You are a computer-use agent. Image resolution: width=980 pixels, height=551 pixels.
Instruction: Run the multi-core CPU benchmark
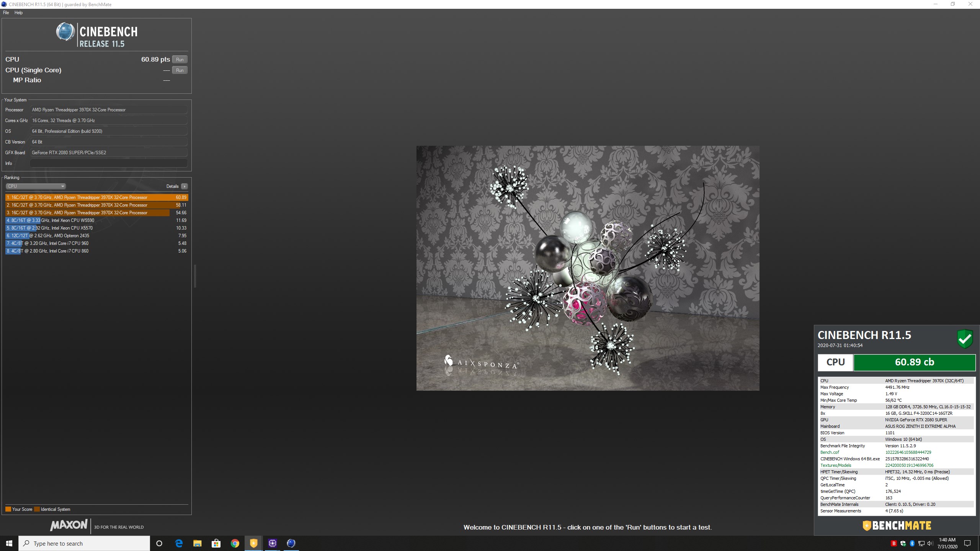coord(180,59)
